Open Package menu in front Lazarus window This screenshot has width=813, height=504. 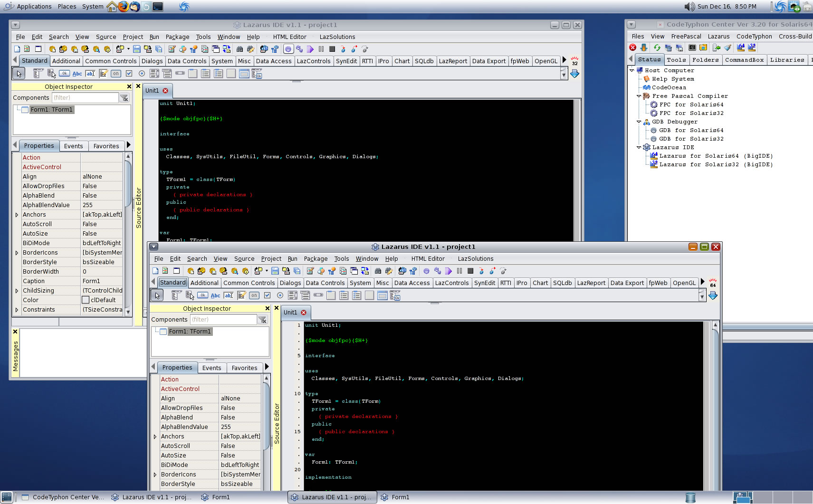coord(316,258)
